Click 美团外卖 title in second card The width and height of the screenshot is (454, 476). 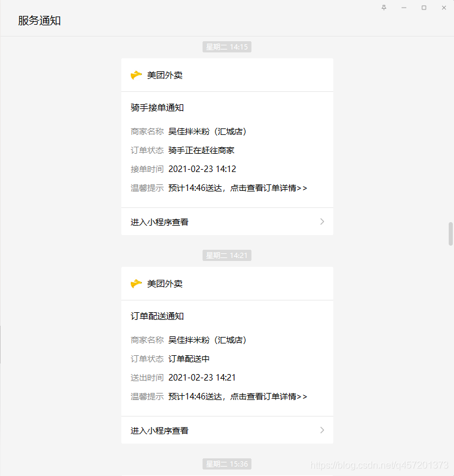165,284
